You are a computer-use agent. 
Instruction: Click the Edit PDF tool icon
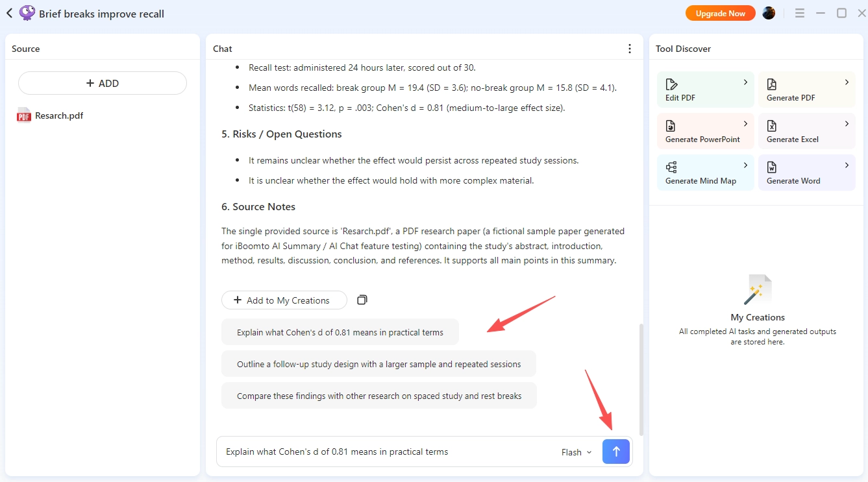(x=671, y=84)
